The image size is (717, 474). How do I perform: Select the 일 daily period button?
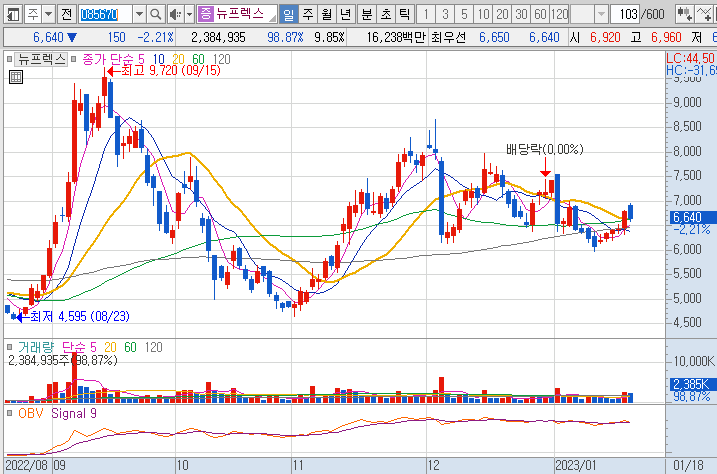tap(289, 15)
